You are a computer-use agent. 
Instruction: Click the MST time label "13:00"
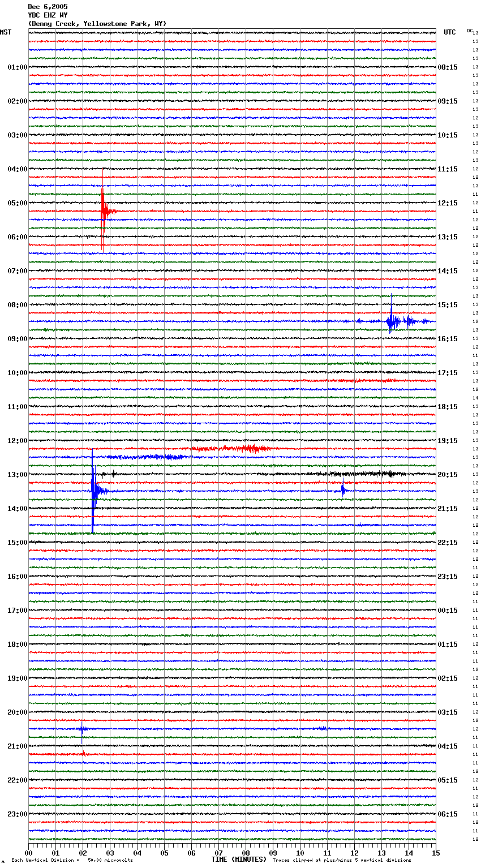18,475
